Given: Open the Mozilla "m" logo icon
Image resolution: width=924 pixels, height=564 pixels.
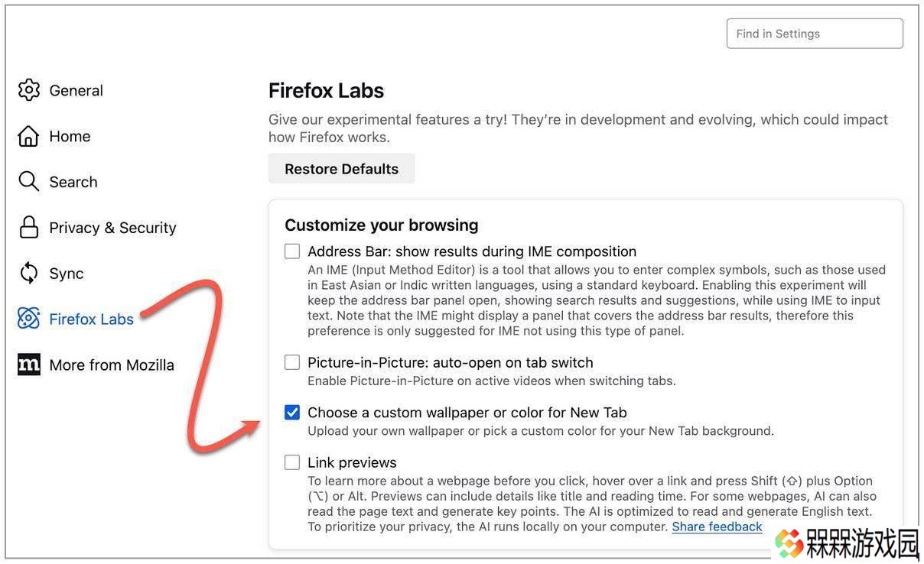Looking at the screenshot, I should pyautogui.click(x=28, y=365).
